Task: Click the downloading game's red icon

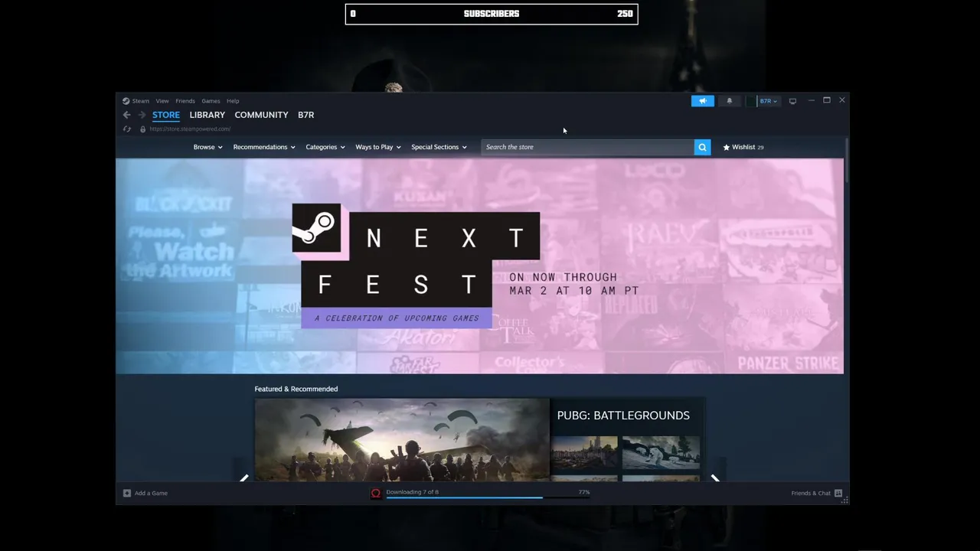Action: pyautogui.click(x=376, y=493)
